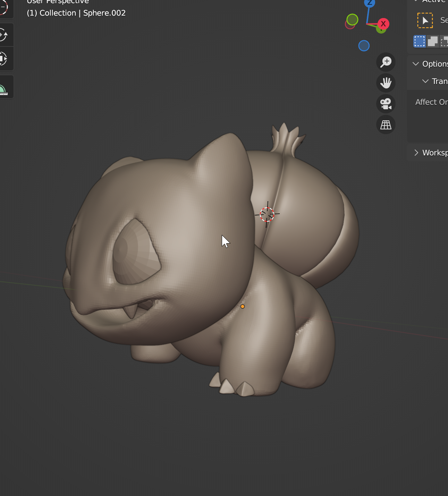Click the magnifier Zoom view button
The height and width of the screenshot is (496, 448).
tap(386, 62)
